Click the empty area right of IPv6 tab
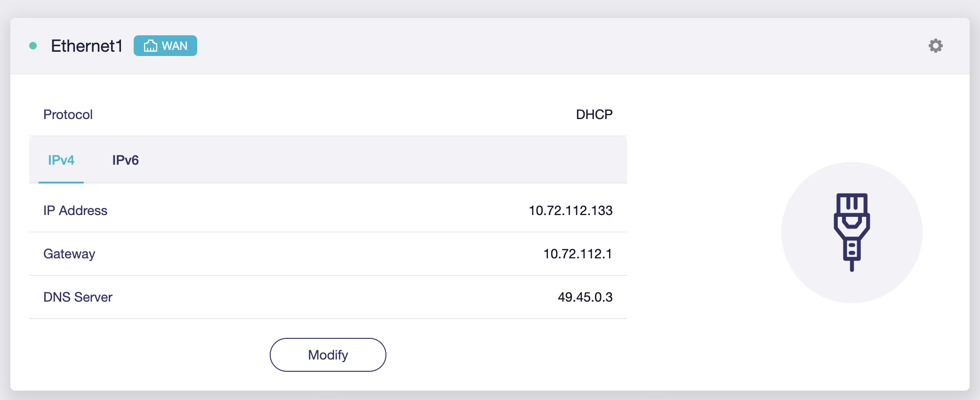Viewport: 980px width, 400px height. click(377, 160)
